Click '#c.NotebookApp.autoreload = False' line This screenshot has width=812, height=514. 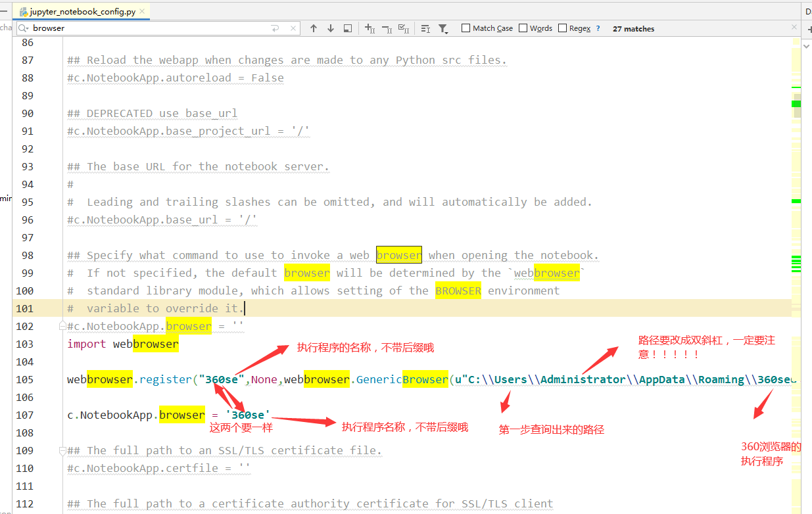pyautogui.click(x=176, y=78)
